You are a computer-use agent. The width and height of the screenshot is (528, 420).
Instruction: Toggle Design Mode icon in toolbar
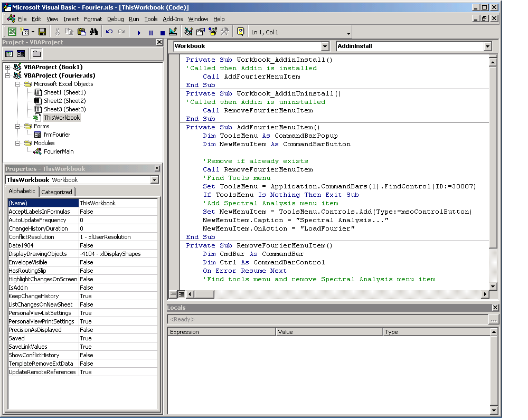(173, 32)
